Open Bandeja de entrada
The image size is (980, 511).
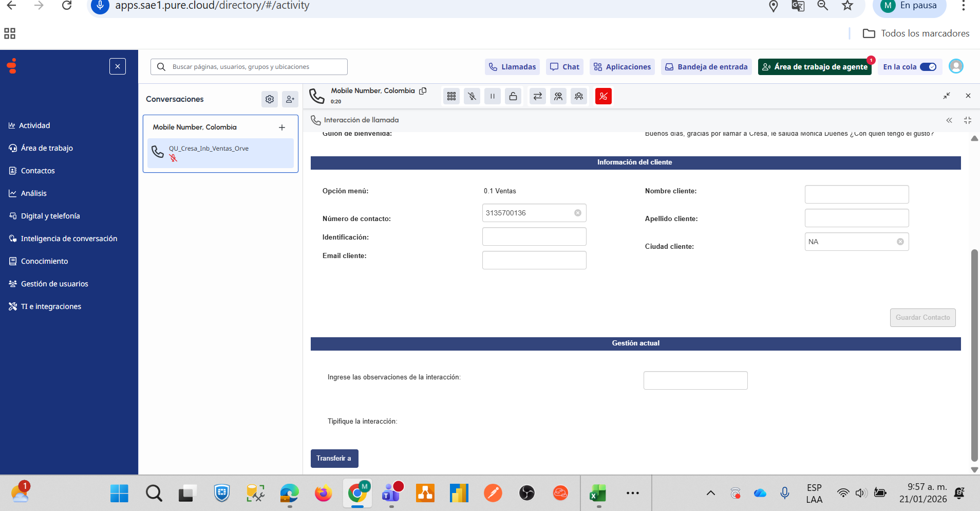[x=706, y=67]
